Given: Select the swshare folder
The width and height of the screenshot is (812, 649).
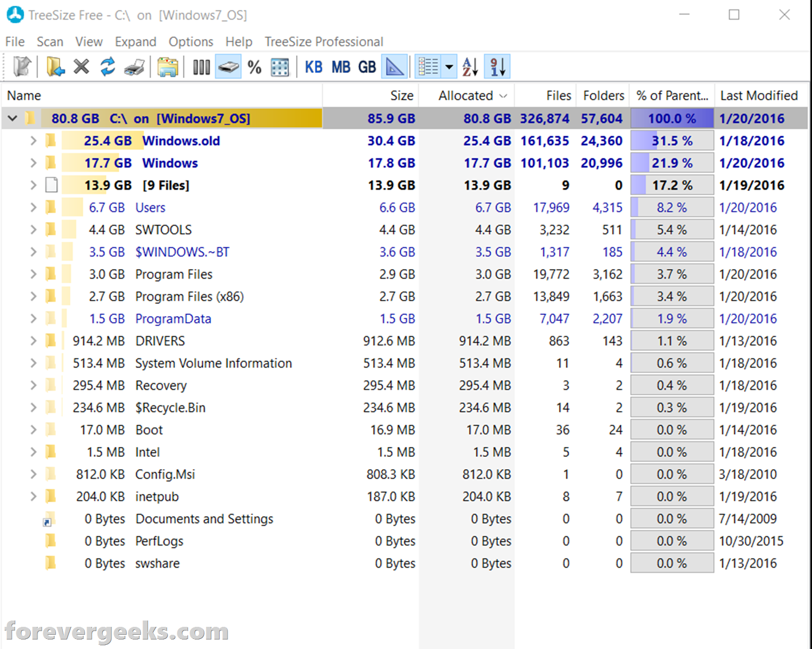Looking at the screenshot, I should click(404, 564).
